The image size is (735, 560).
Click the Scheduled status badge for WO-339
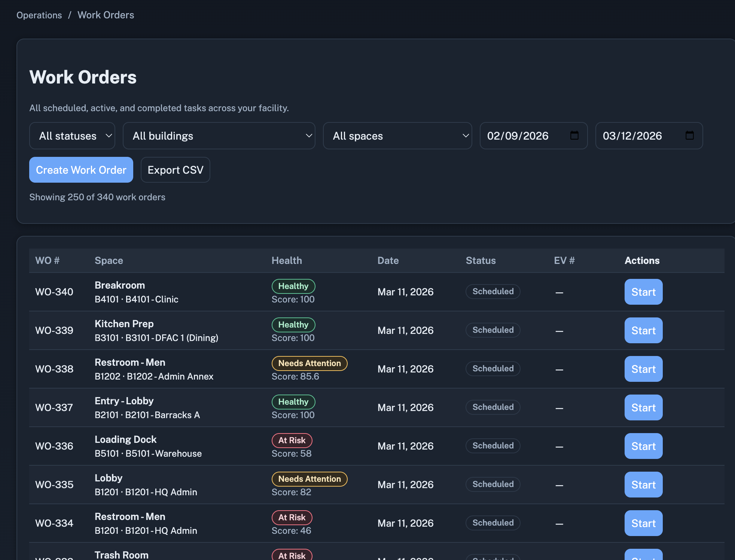coord(492,330)
